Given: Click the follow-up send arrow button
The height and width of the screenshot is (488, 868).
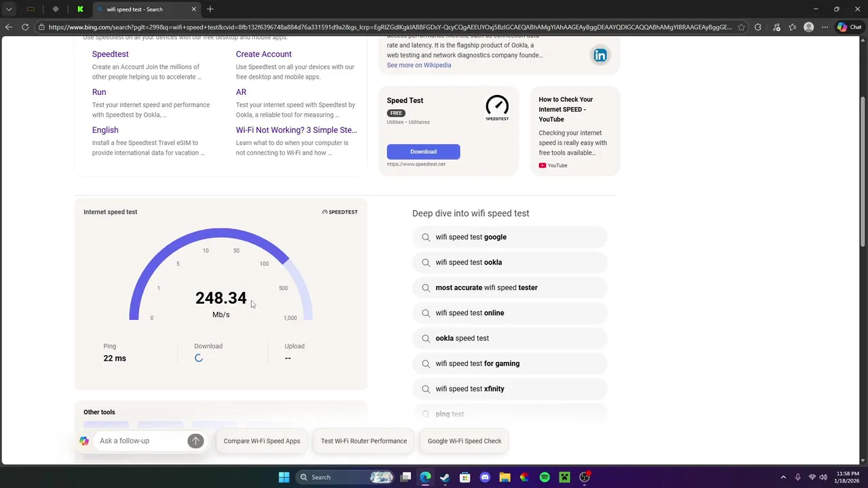Looking at the screenshot, I should 195,441.
